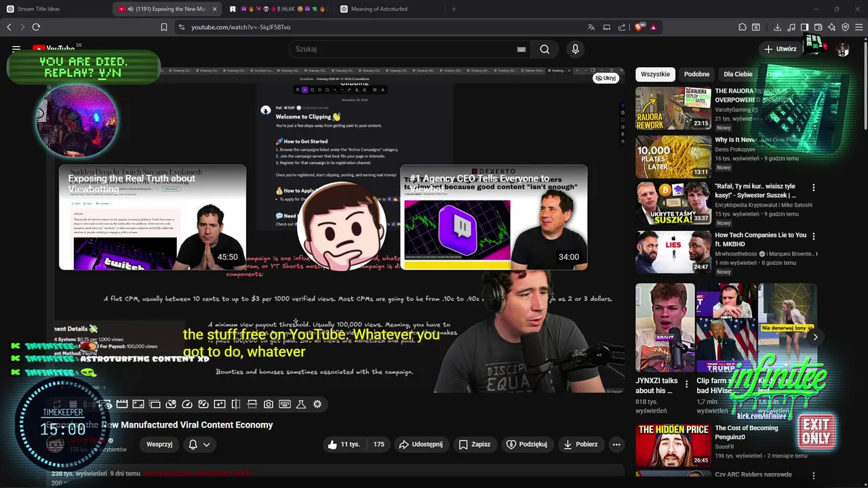Hide end screen with Ukryj button
The width and height of the screenshot is (868, 488).
(606, 78)
